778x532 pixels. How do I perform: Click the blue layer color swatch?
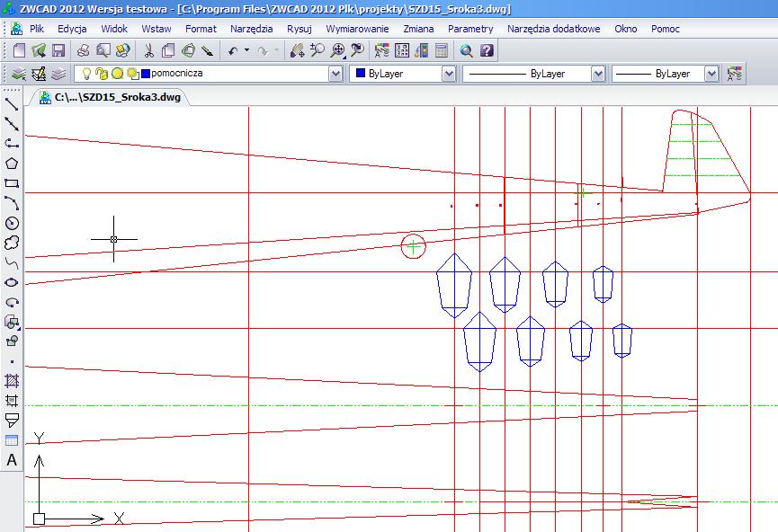pos(145,74)
